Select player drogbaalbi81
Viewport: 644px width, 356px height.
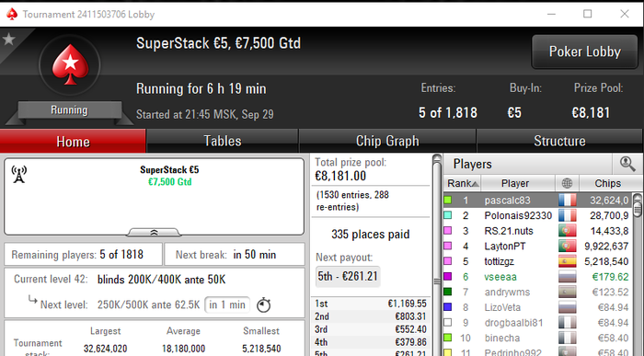538,323
